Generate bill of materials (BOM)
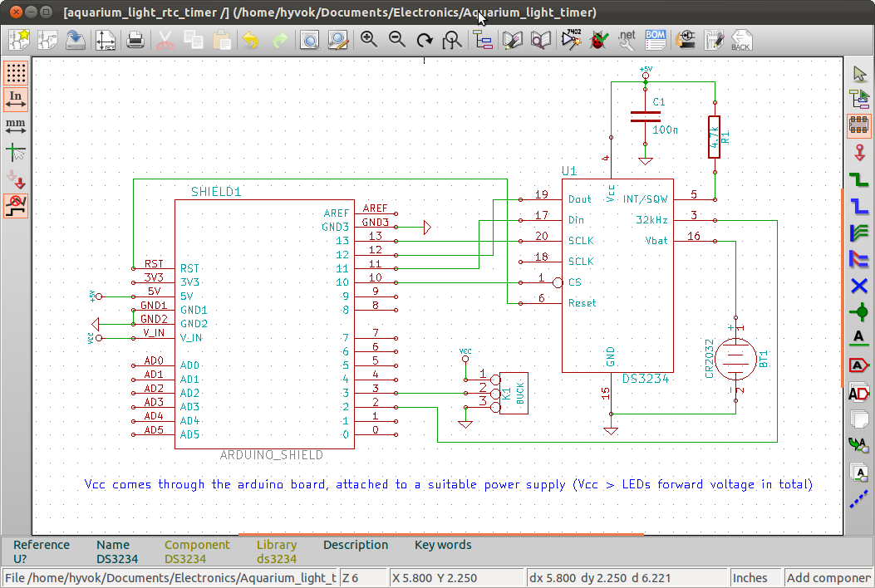This screenshot has width=875, height=588. coord(655,40)
